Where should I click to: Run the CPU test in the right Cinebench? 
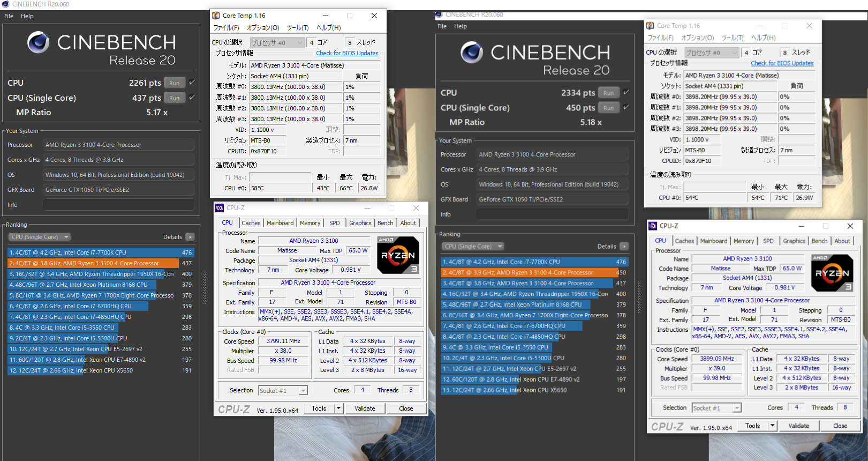608,93
